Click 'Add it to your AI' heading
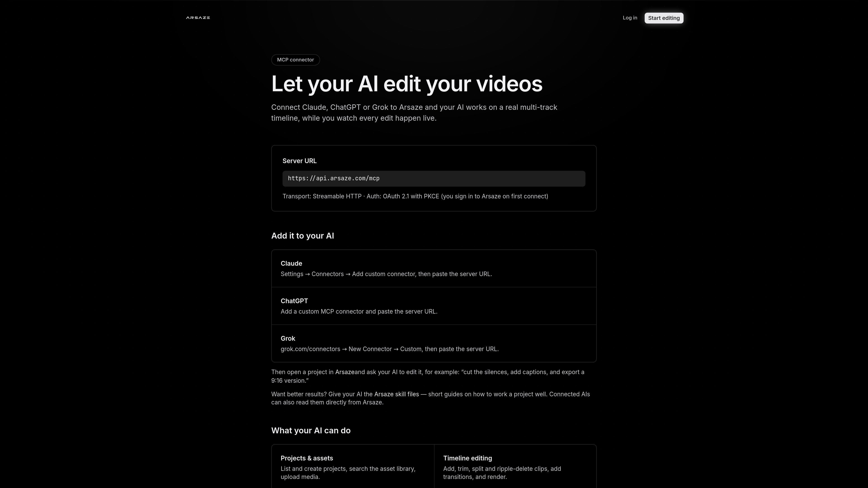The width and height of the screenshot is (868, 488). pos(303,236)
